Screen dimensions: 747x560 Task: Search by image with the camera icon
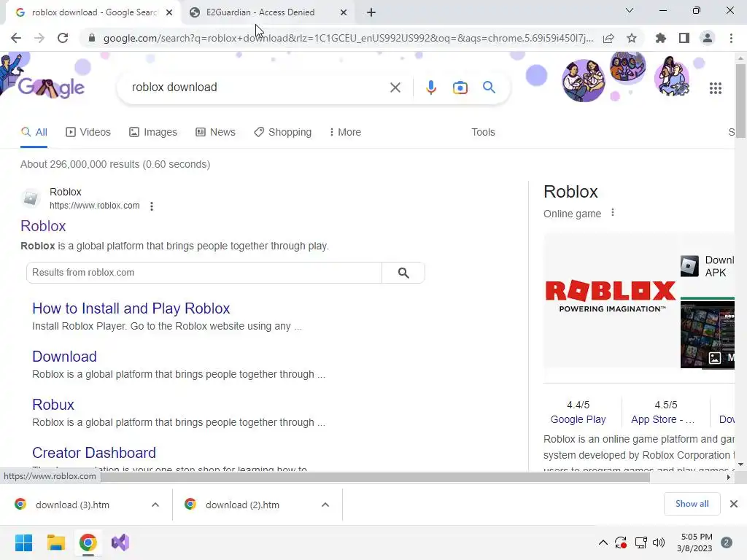coord(460,87)
